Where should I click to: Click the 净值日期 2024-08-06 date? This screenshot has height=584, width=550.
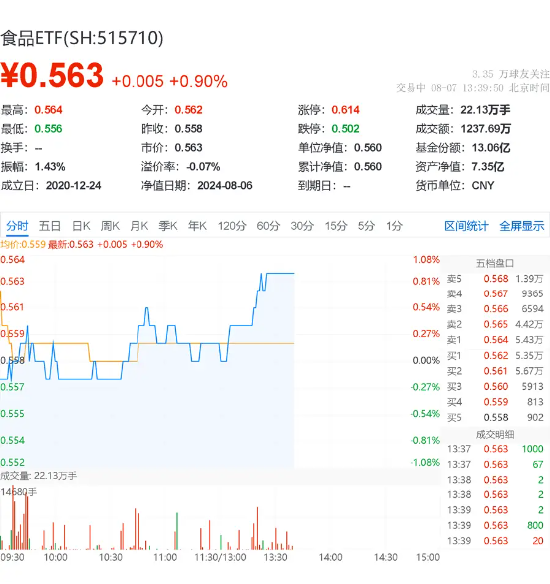tap(225, 185)
